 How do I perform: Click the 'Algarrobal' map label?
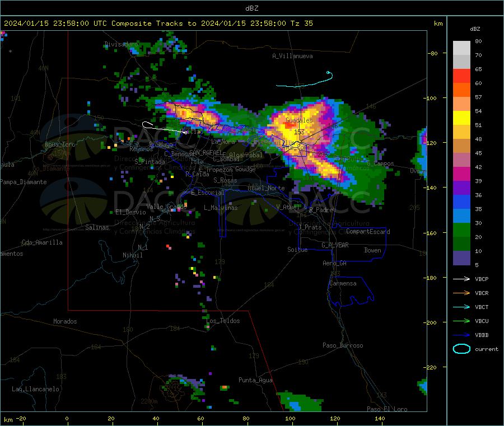(x=246, y=155)
